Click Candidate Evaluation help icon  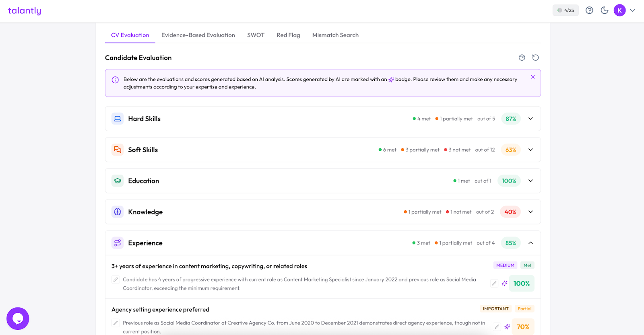point(522,58)
